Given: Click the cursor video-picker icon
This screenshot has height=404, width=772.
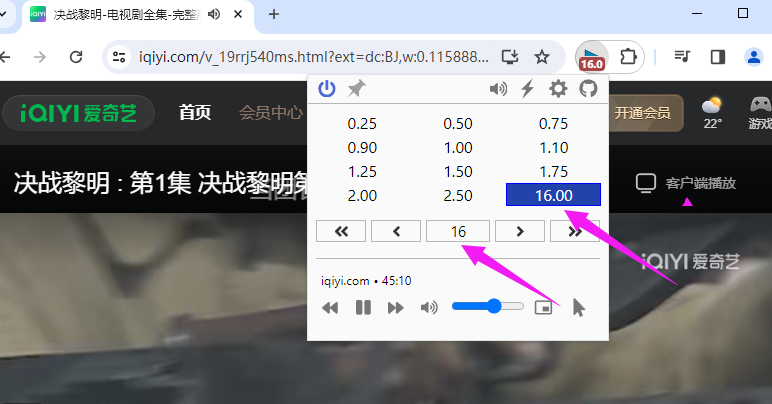Looking at the screenshot, I should (579, 308).
